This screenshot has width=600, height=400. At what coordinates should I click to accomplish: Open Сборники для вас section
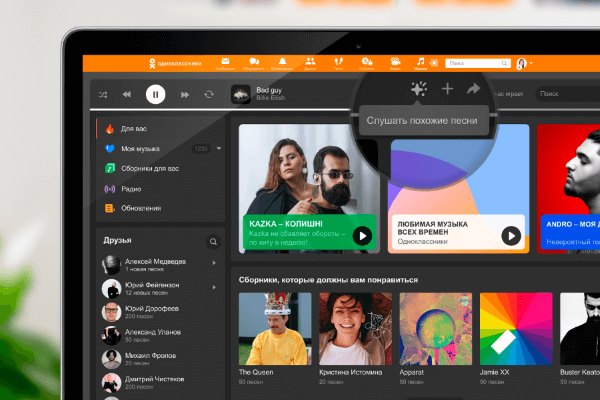(150, 168)
